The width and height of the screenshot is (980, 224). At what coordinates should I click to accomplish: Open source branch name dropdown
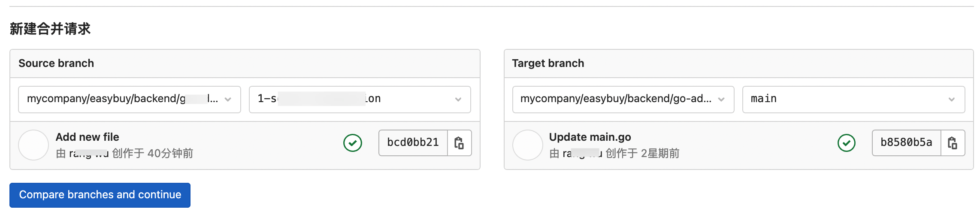(x=360, y=99)
